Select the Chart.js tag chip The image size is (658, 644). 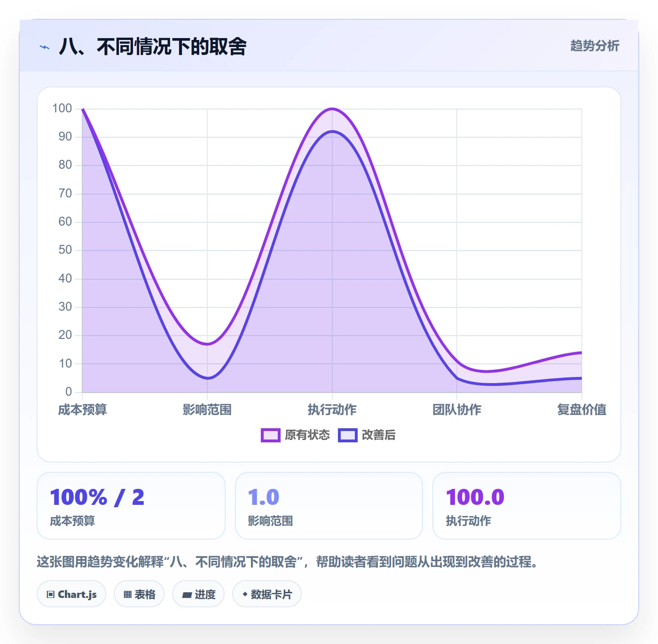[x=71, y=594]
